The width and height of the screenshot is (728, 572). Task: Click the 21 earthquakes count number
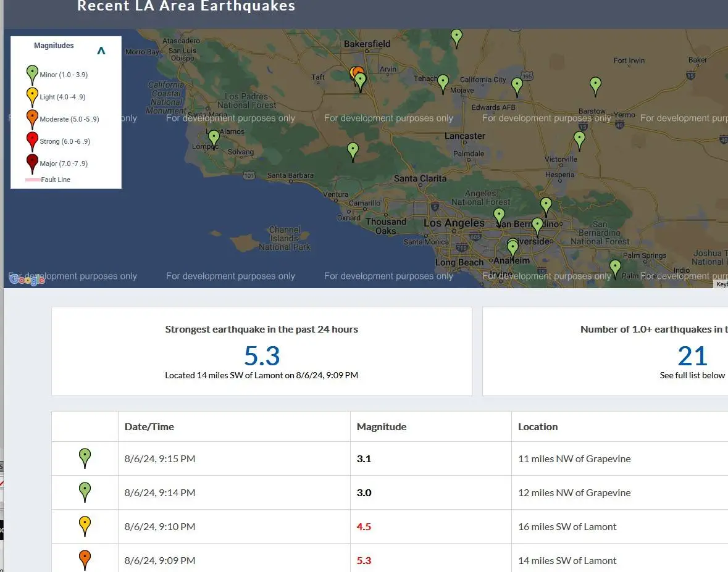pyautogui.click(x=692, y=356)
